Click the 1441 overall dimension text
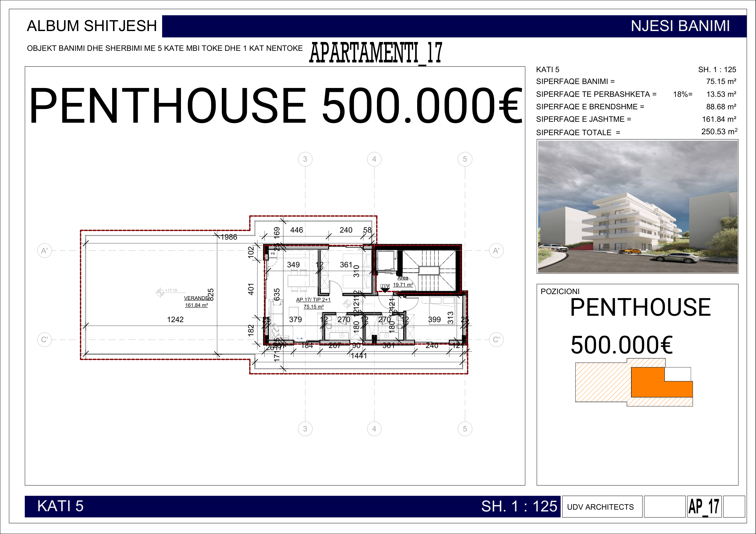 tap(359, 356)
